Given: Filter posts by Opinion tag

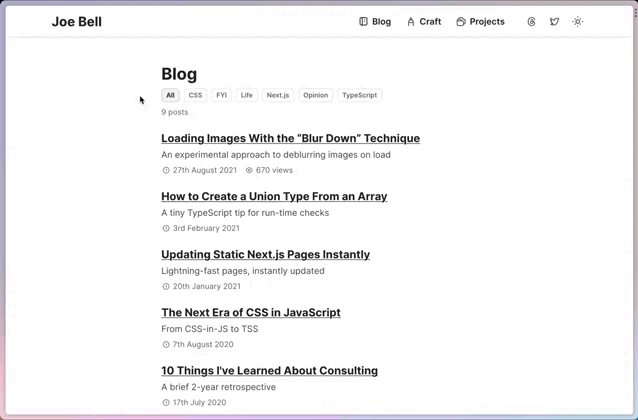Looking at the screenshot, I should click(x=315, y=95).
